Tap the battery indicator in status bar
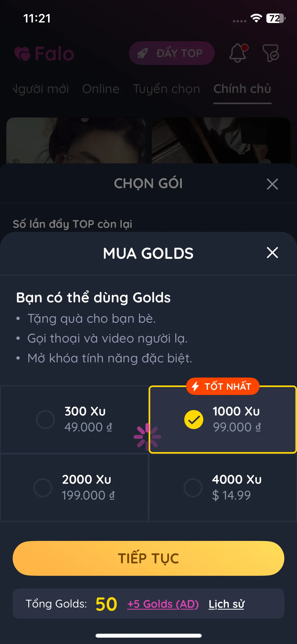The height and width of the screenshot is (644, 297). point(276,18)
